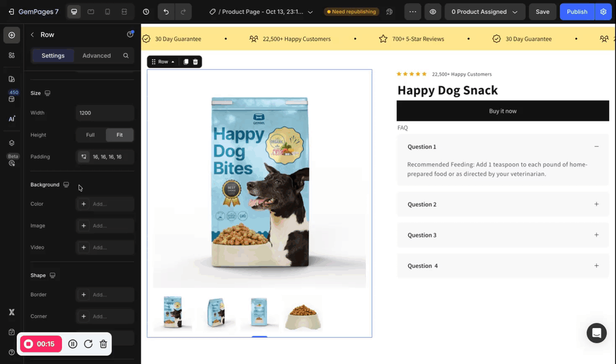616x364 pixels.
Task: Collapse Question 1 accordion
Action: (596, 147)
